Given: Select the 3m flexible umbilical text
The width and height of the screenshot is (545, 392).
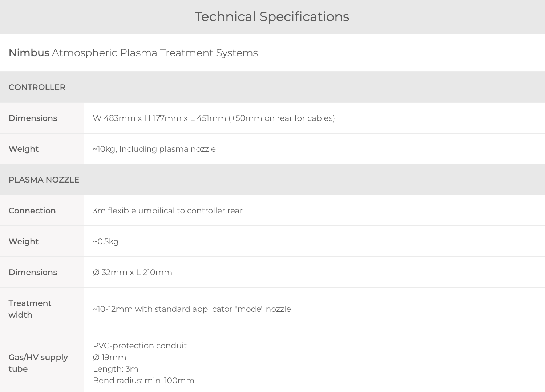Looking at the screenshot, I should (x=168, y=211).
